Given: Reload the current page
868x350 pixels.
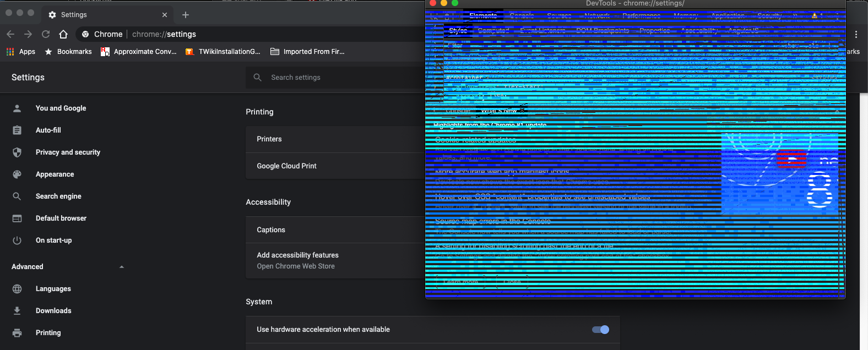Looking at the screenshot, I should pos(46,34).
